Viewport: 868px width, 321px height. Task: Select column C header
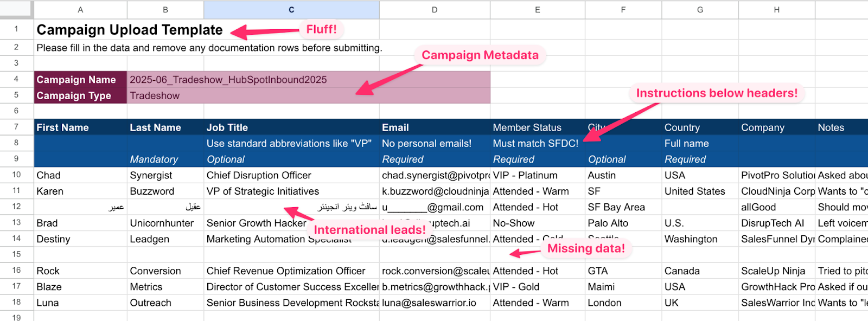(x=291, y=10)
